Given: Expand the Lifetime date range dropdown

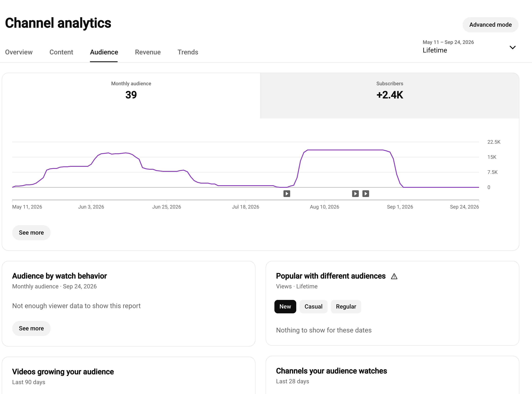Looking at the screenshot, I should coord(469,47).
